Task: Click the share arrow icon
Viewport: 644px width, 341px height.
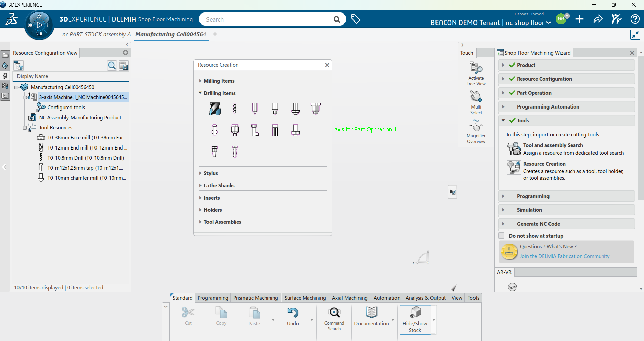Action: click(x=598, y=19)
